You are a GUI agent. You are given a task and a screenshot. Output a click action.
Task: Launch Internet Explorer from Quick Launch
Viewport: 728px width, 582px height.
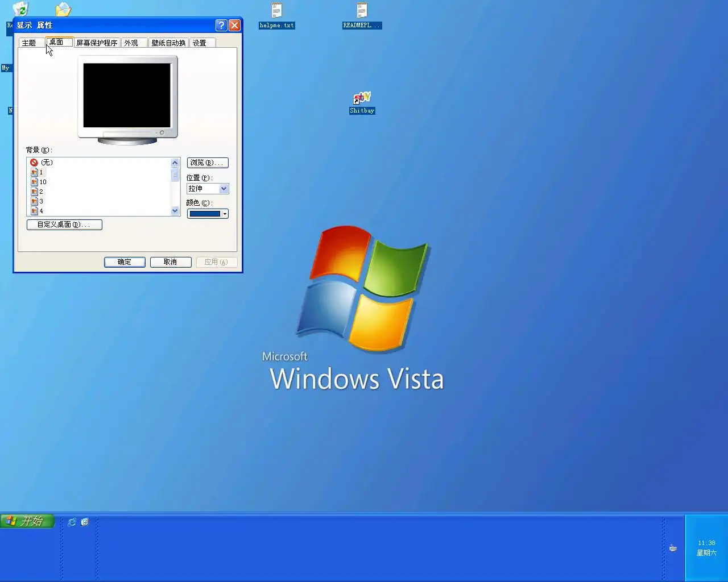[x=72, y=522]
